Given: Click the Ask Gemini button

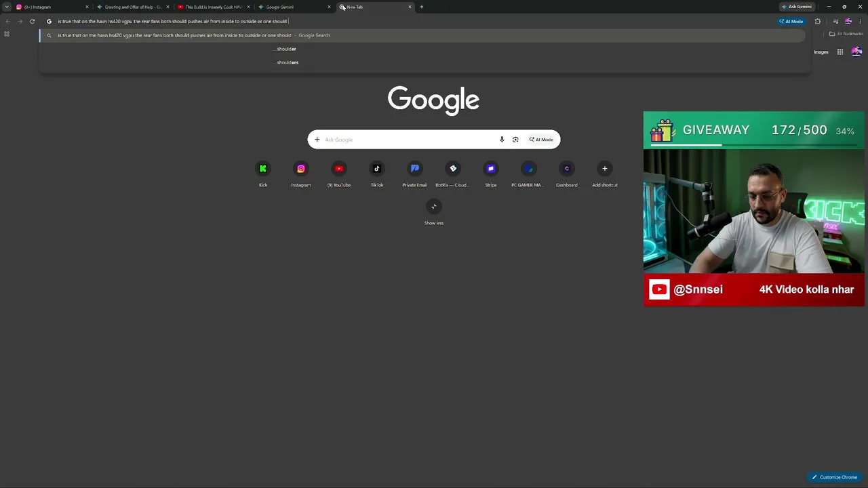Looking at the screenshot, I should pos(797,7).
